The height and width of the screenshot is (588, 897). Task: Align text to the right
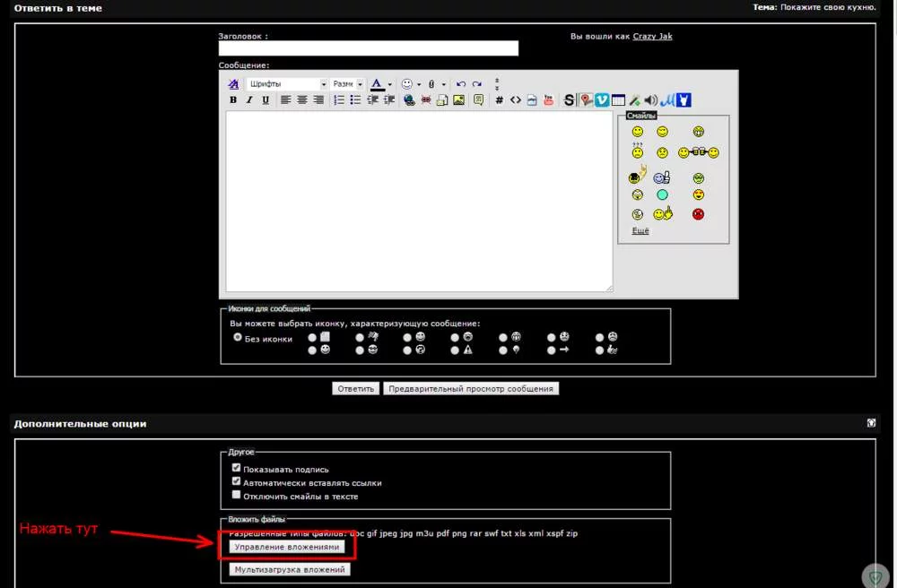(318, 100)
